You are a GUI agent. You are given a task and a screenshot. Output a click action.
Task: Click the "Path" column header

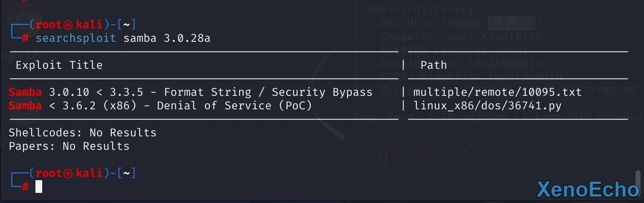coord(434,65)
